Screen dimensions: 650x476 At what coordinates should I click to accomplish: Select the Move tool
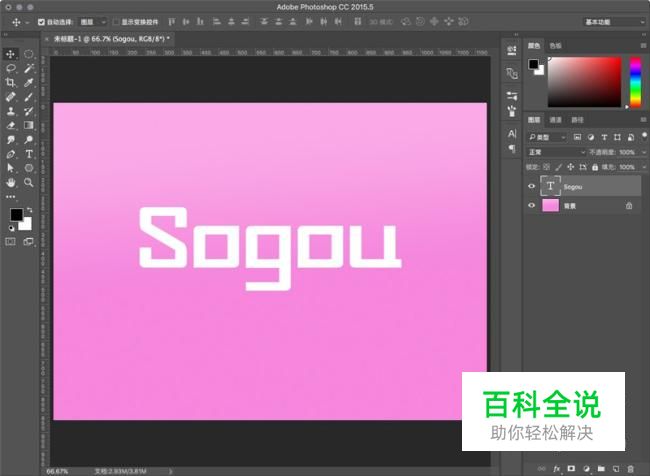click(10, 54)
